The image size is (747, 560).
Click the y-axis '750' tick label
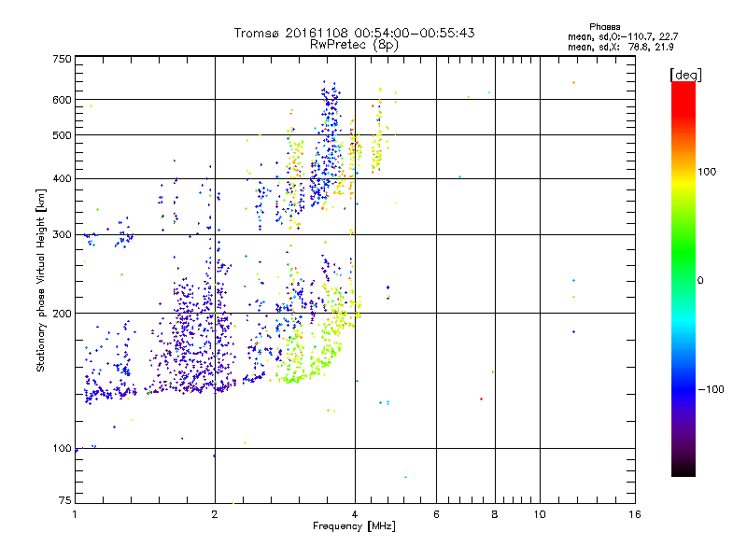[x=62, y=59]
